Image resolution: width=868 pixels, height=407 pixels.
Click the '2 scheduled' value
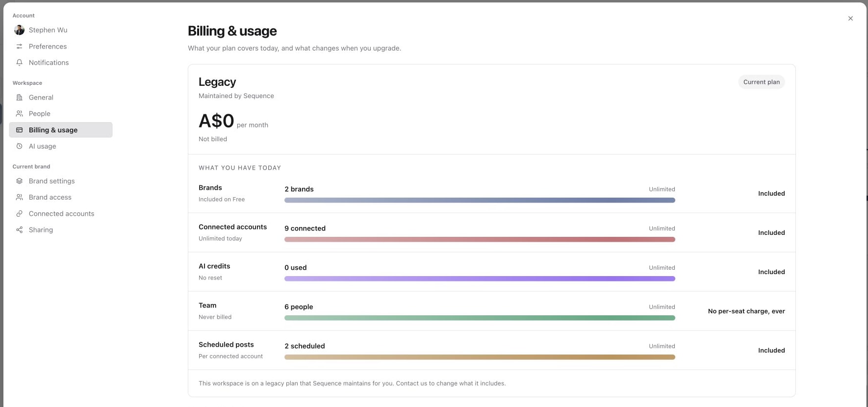[x=305, y=346]
